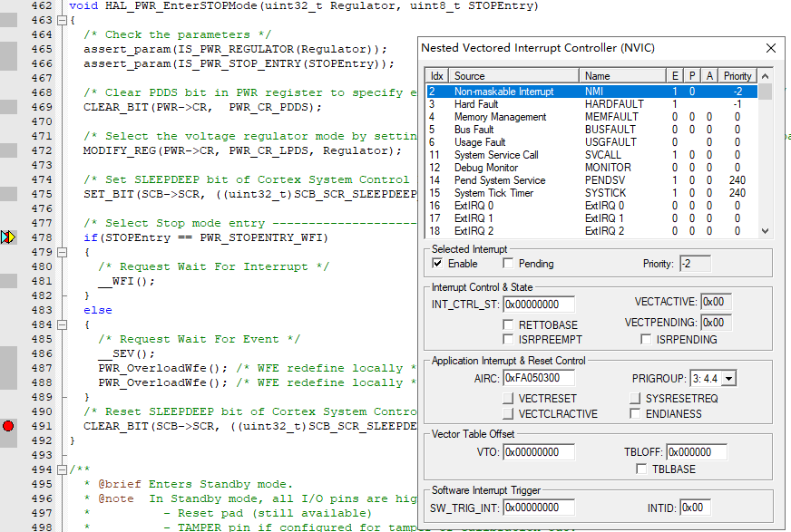The image size is (791, 532).
Task: Select the Bus Fault row
Action: [x=591, y=130]
